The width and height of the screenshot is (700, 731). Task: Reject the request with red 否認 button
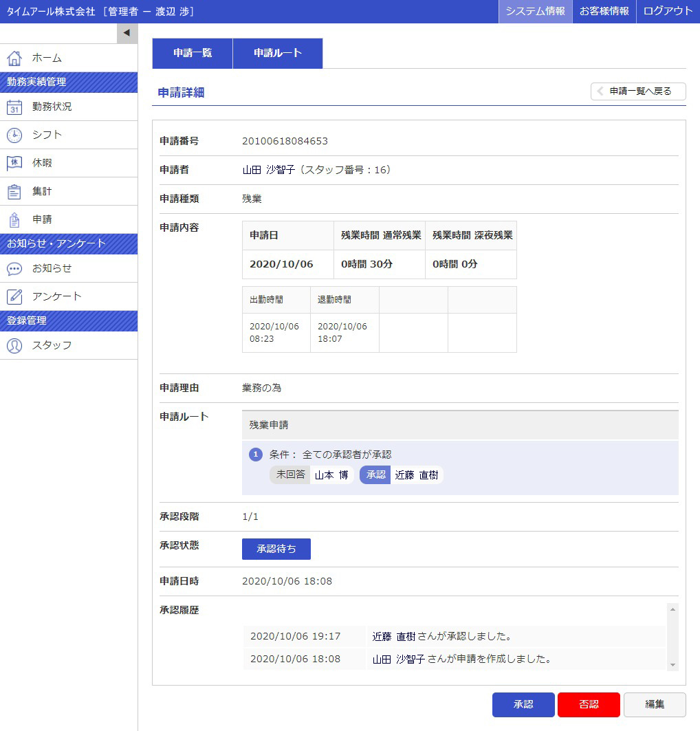[x=589, y=704]
